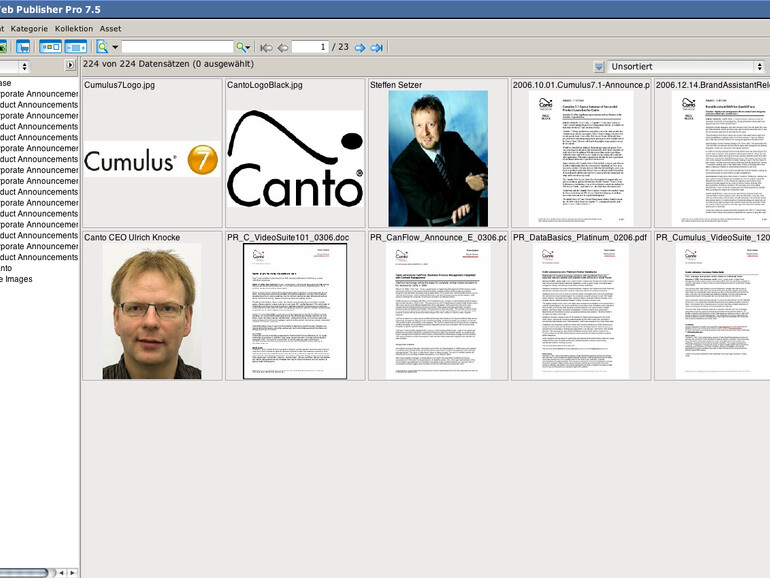This screenshot has height=578, width=770.
Task: Select the PR_DataBasics_Platinum_0206.pdf thumbnail
Action: [581, 311]
